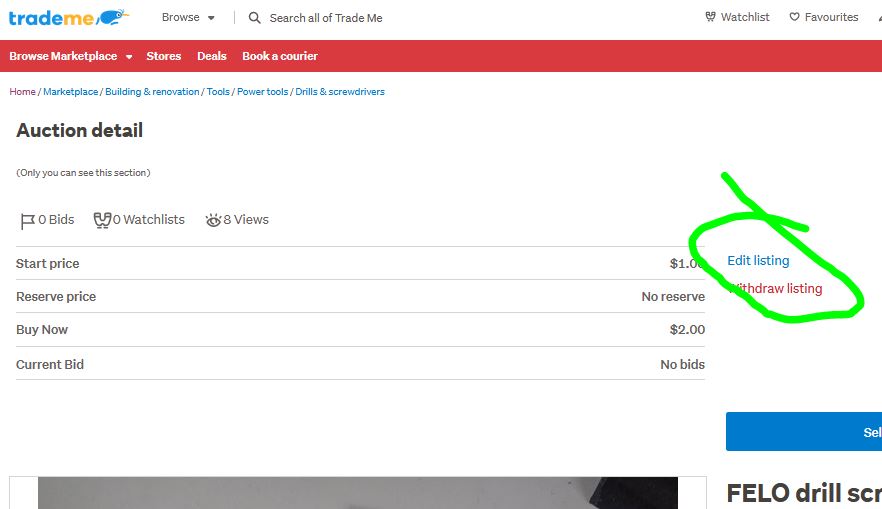Open the Stores menu item
Viewport: 882px width, 509px height.
point(163,56)
